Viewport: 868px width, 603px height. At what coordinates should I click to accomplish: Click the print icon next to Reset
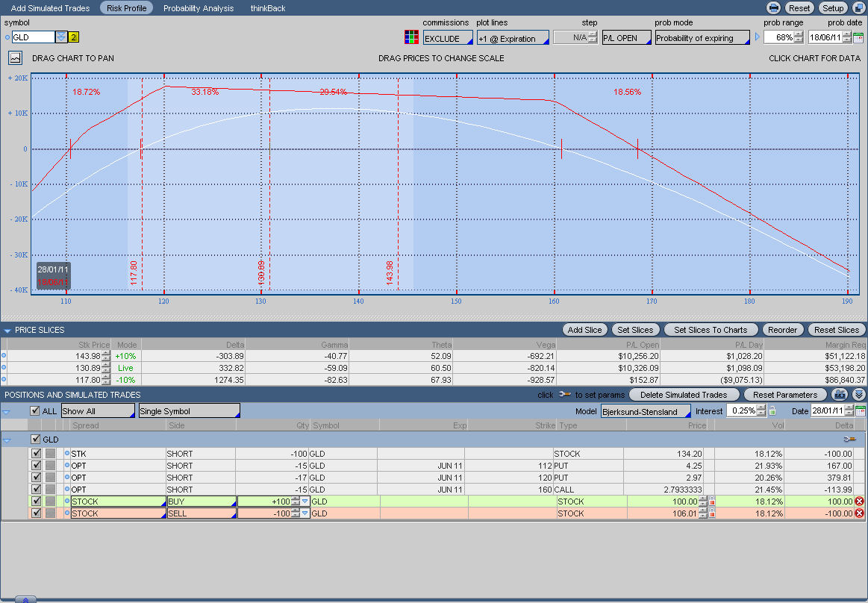(x=774, y=8)
